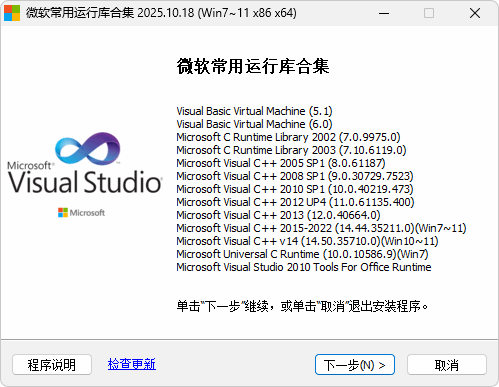Click Microsoft Visual C++ 2010 SP1 line
This screenshot has width=499, height=387.
point(295,189)
